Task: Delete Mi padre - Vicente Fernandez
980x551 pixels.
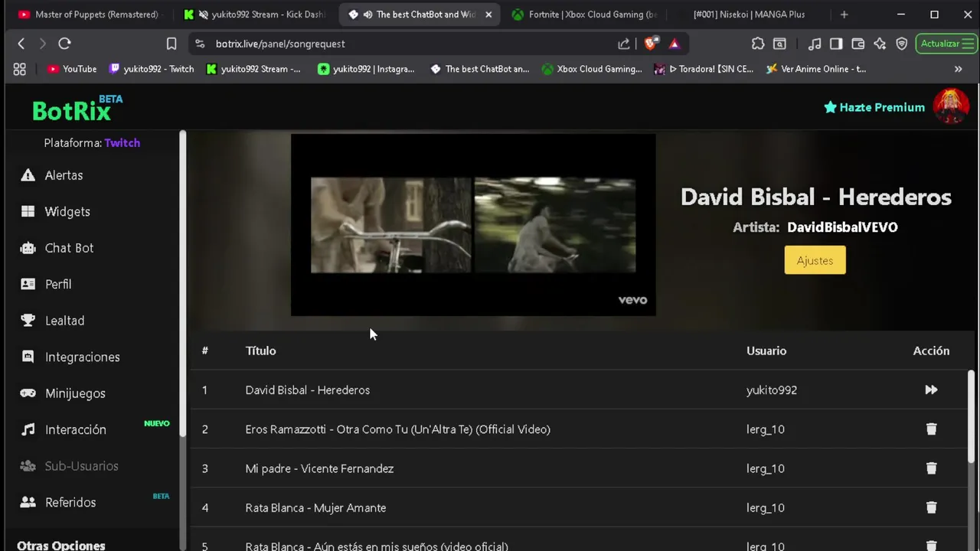Action: 931,468
